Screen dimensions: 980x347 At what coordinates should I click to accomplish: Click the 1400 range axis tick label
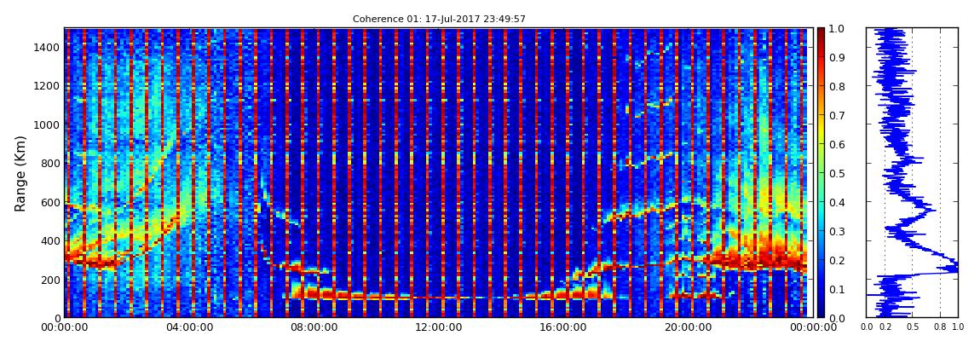(x=46, y=47)
